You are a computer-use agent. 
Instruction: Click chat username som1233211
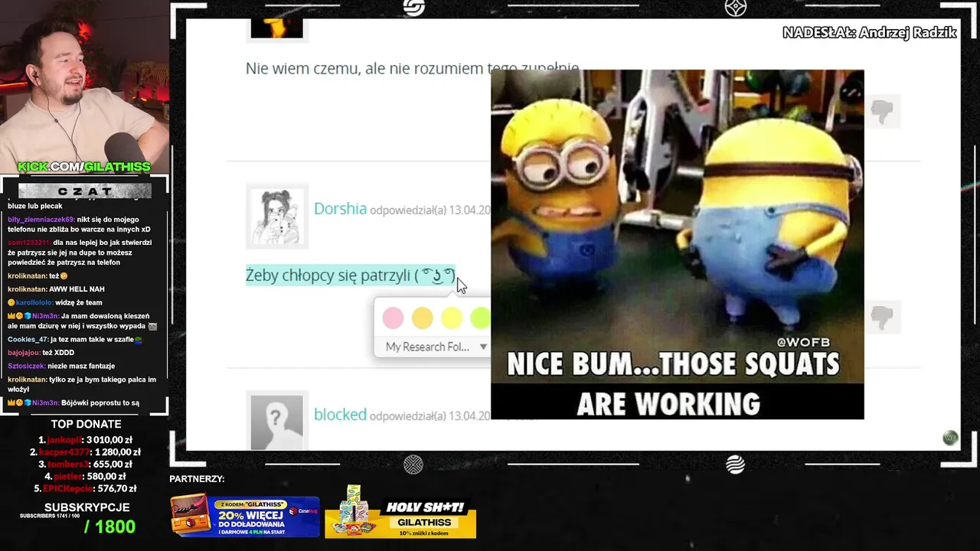(29, 243)
